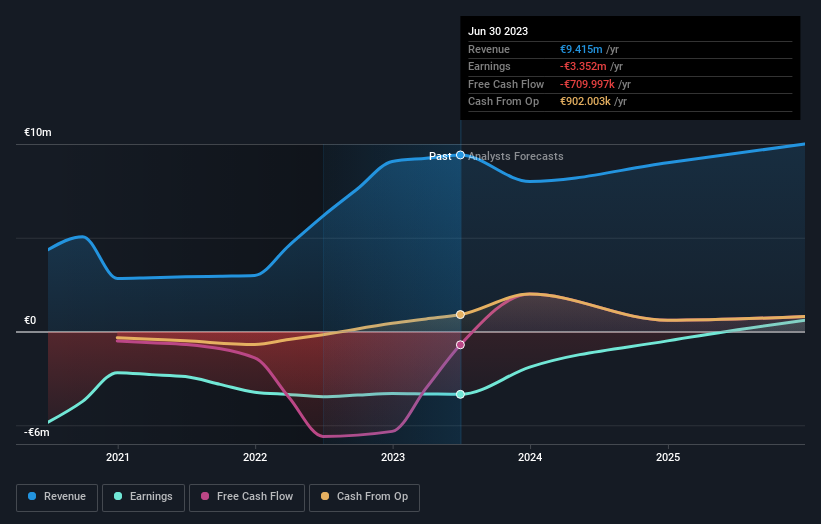The width and height of the screenshot is (821, 524).
Task: Click the 2024 x-axis label
Action: click(x=530, y=457)
